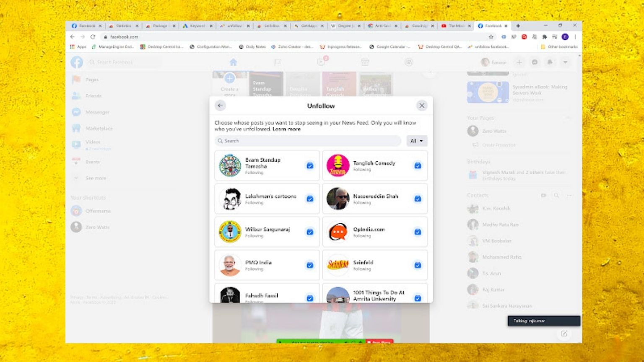
Task: Switch to the YouTube The Mod tab
Action: [x=456, y=26]
